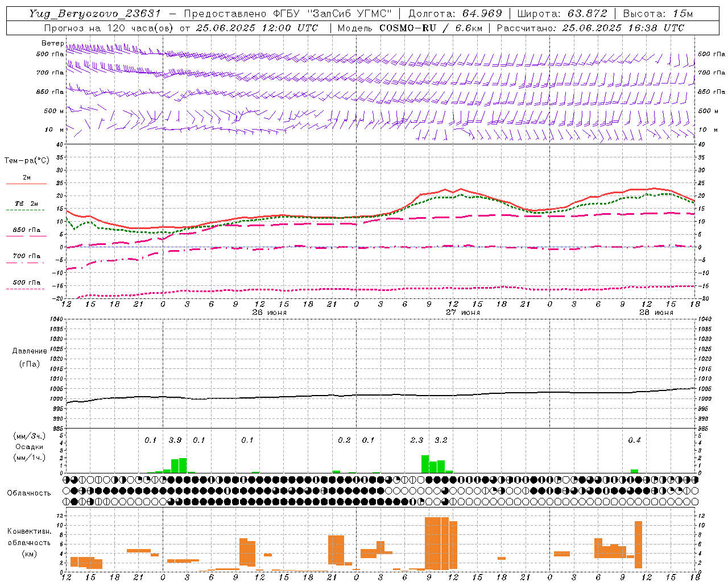Click the 2.3 precipitation total value
728x582 pixels.
(x=417, y=440)
